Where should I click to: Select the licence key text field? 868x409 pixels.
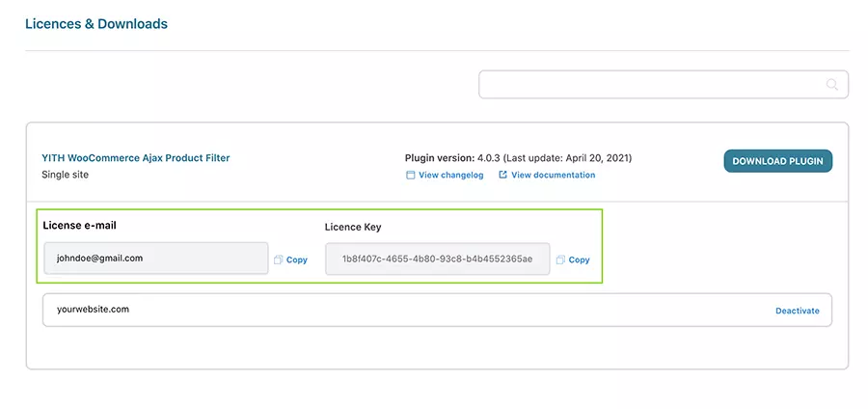coord(437,259)
